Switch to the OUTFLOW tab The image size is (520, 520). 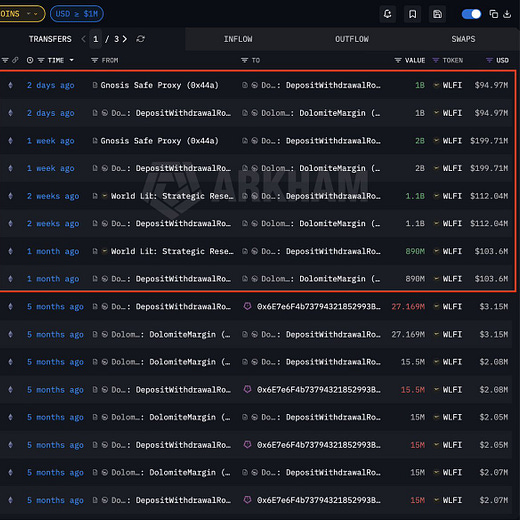pyautogui.click(x=352, y=39)
